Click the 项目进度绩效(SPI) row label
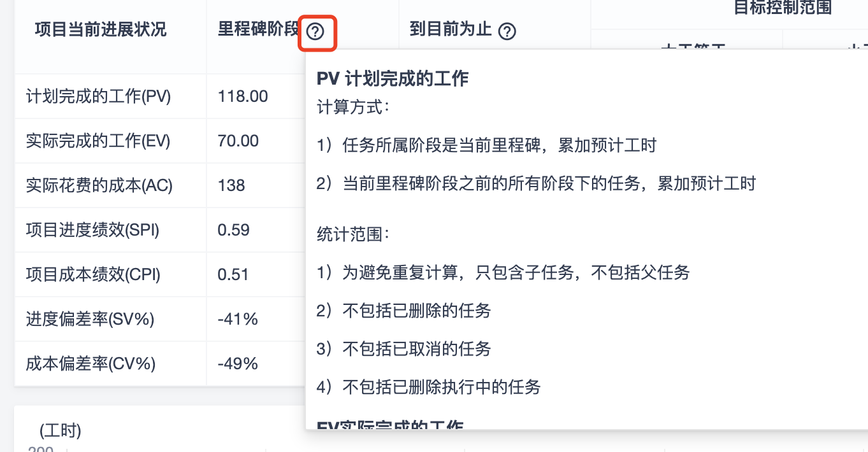Viewport: 868px width, 452px height. (x=92, y=230)
